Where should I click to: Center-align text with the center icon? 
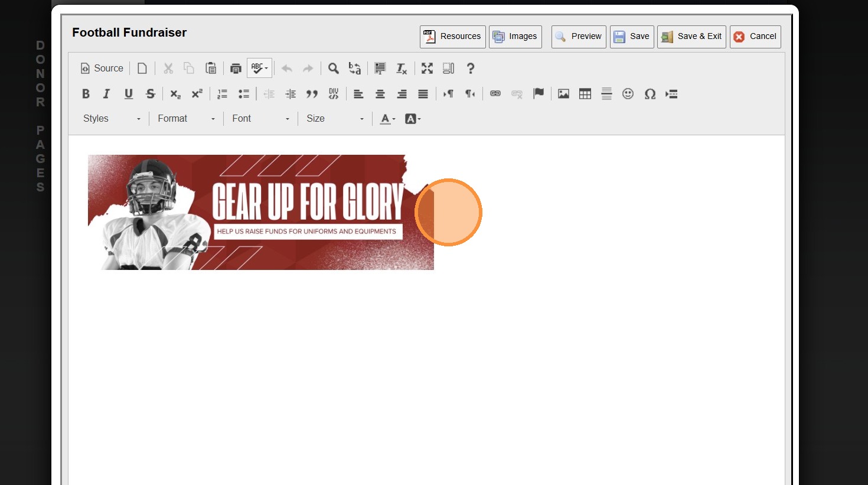pyautogui.click(x=380, y=94)
